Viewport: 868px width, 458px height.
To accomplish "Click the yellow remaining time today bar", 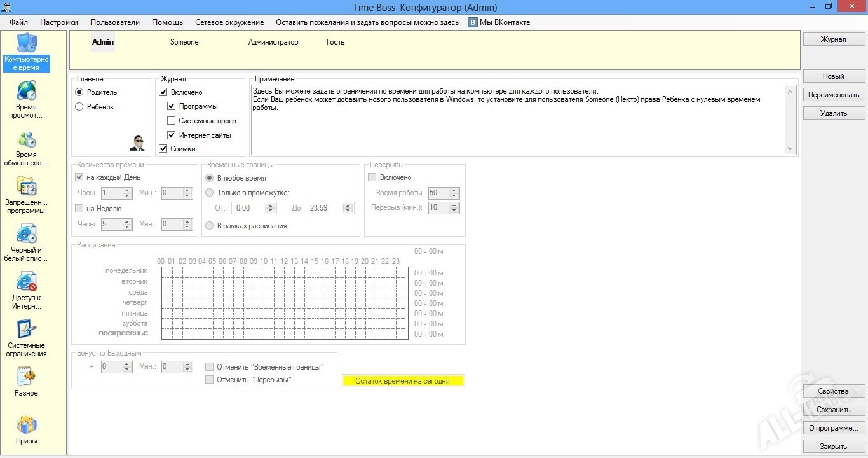I will coord(403,381).
